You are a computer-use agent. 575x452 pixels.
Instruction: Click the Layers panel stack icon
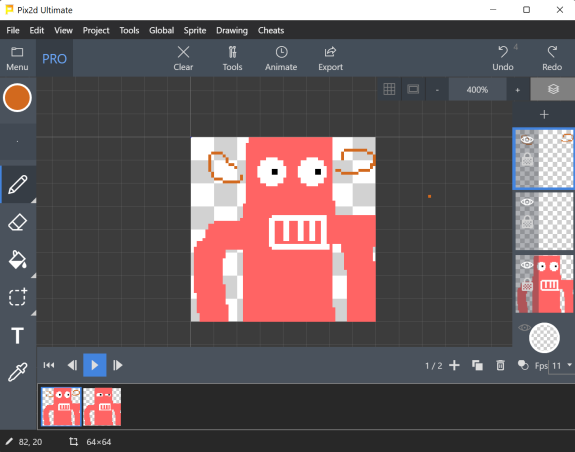point(553,89)
